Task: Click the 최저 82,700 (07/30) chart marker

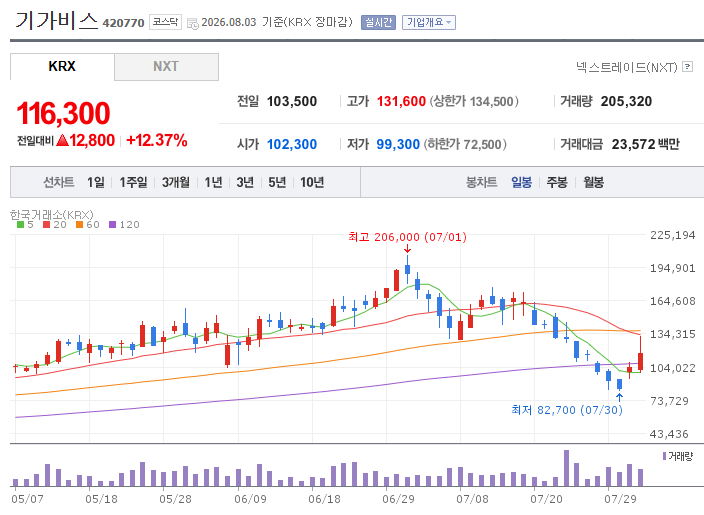Action: click(567, 410)
